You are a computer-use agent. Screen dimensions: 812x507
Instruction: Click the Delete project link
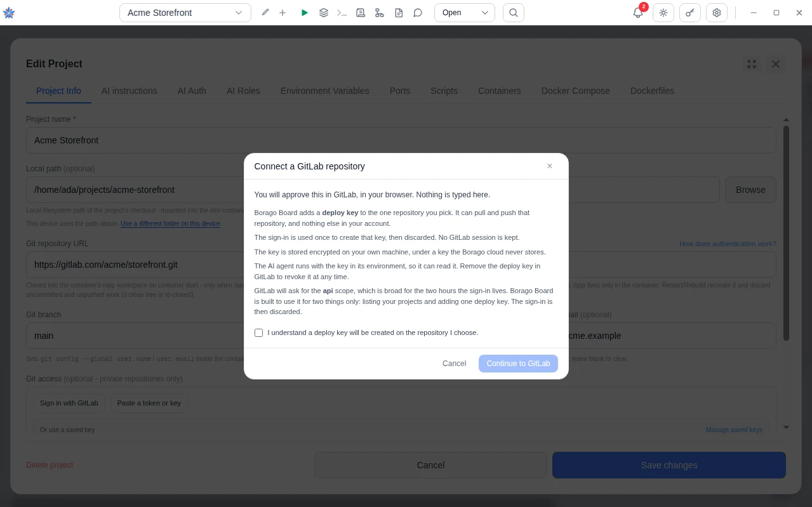pos(50,465)
